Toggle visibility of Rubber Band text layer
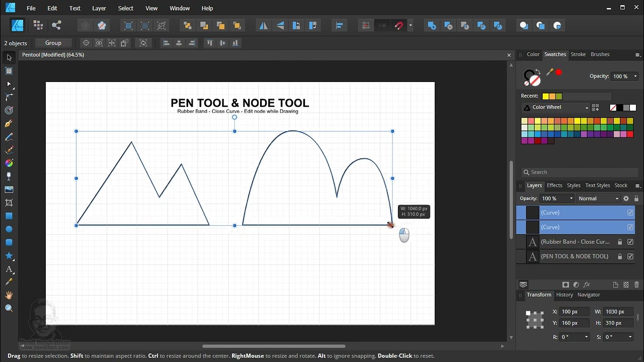The width and height of the screenshot is (644, 362). pos(630,242)
